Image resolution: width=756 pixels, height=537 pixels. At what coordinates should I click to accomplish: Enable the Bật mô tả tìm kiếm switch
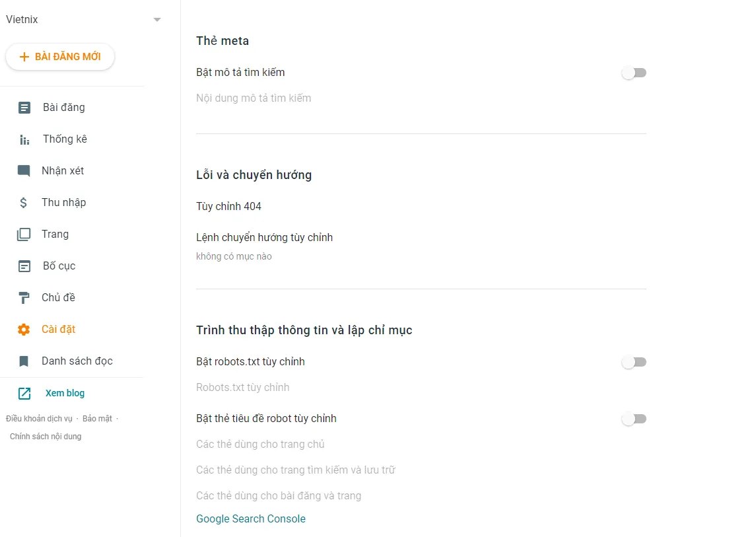[x=634, y=73]
